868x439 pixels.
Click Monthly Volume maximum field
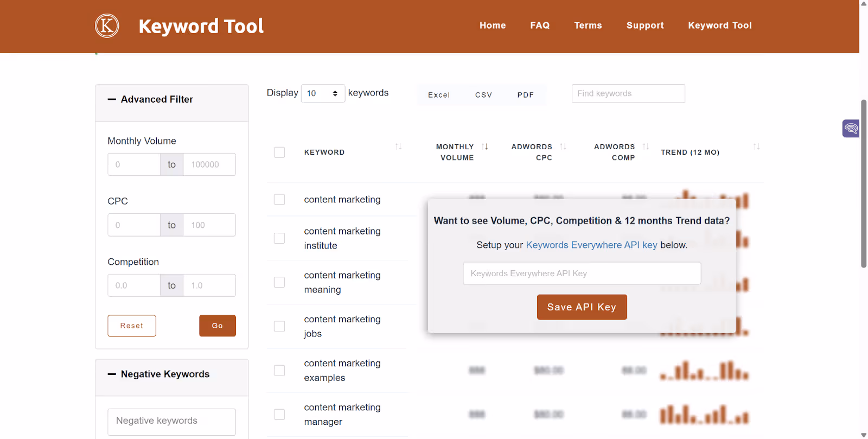coord(209,164)
